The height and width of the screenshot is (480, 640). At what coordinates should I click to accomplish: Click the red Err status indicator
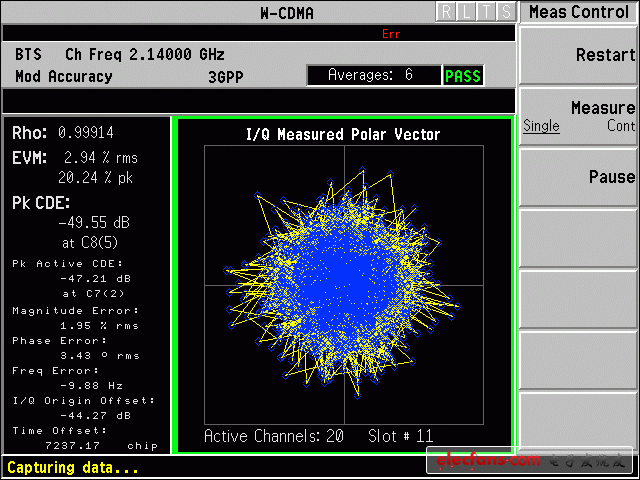[x=391, y=34]
